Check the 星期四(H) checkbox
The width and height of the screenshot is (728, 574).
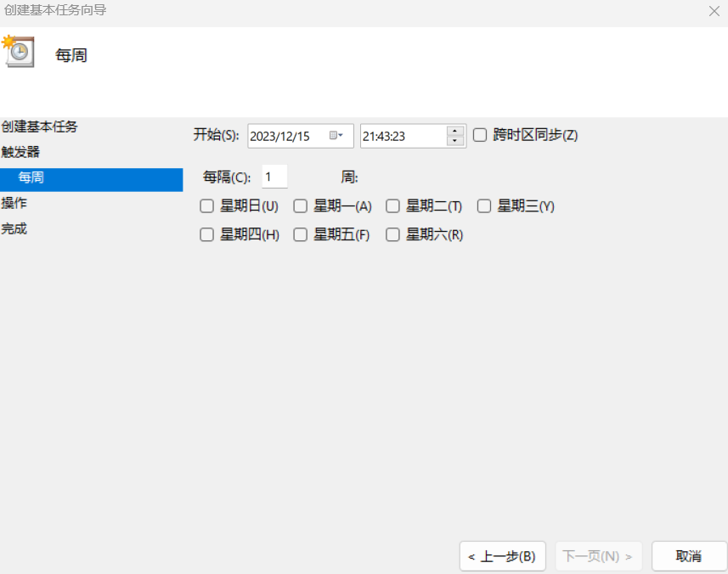(206, 234)
